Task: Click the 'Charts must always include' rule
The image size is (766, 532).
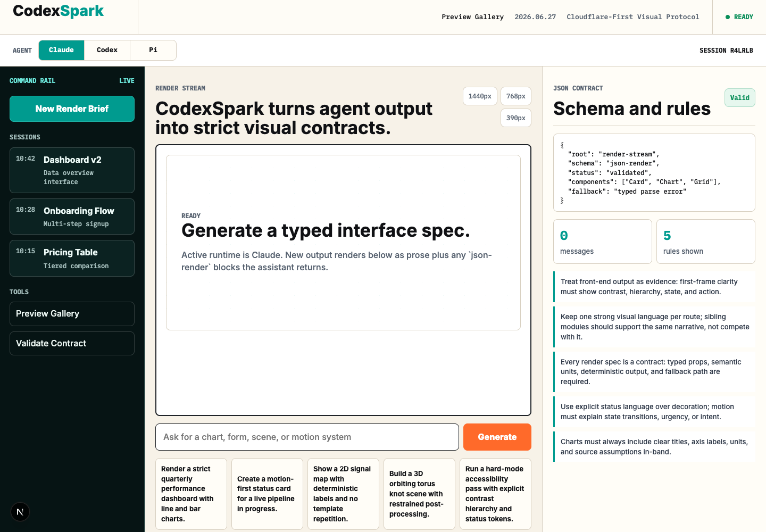Action: coord(654,447)
